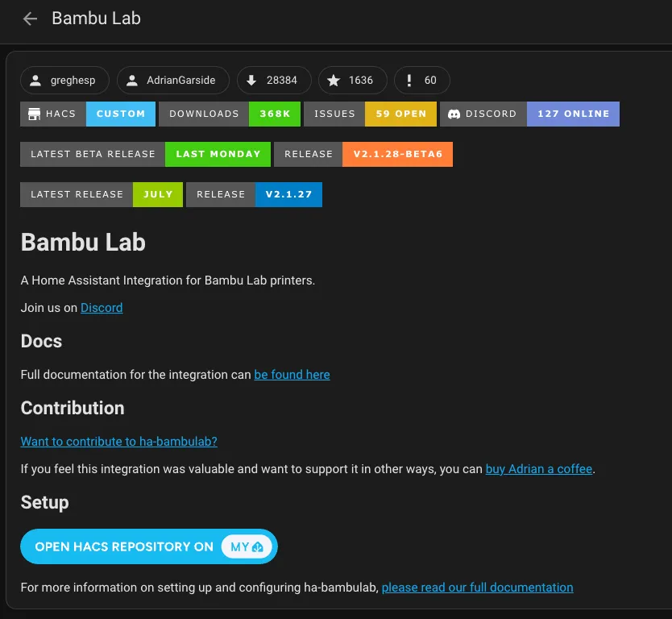Screen dimensions: 672x619
Task: Follow the Discord link in Join us
Action: [102, 308]
